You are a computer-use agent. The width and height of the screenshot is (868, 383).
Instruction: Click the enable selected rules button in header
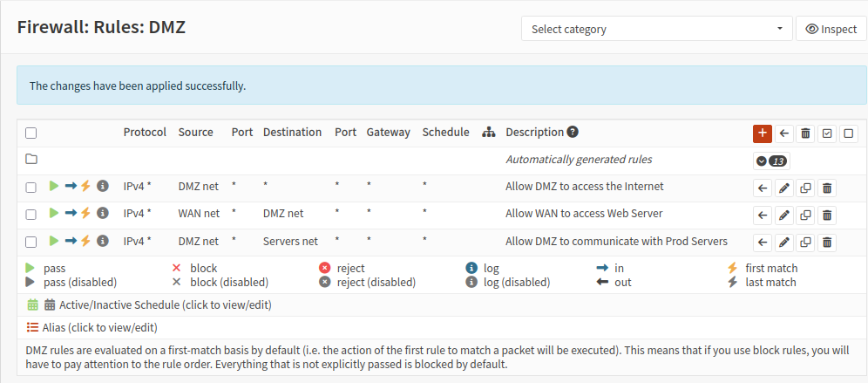click(x=827, y=133)
